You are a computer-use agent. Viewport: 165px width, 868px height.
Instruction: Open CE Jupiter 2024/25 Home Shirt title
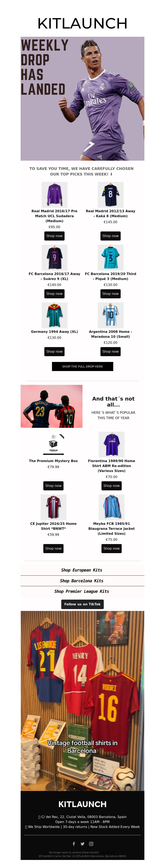(53, 526)
